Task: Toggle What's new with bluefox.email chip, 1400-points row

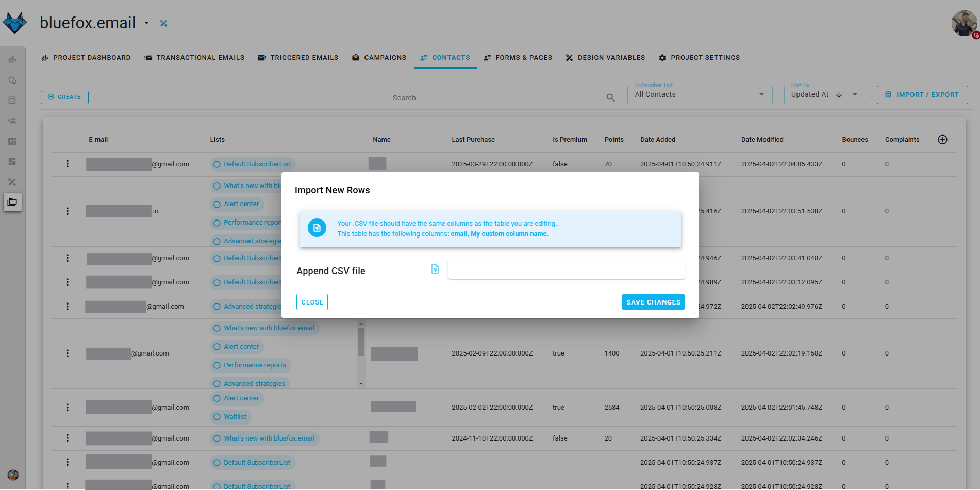Action: click(264, 328)
